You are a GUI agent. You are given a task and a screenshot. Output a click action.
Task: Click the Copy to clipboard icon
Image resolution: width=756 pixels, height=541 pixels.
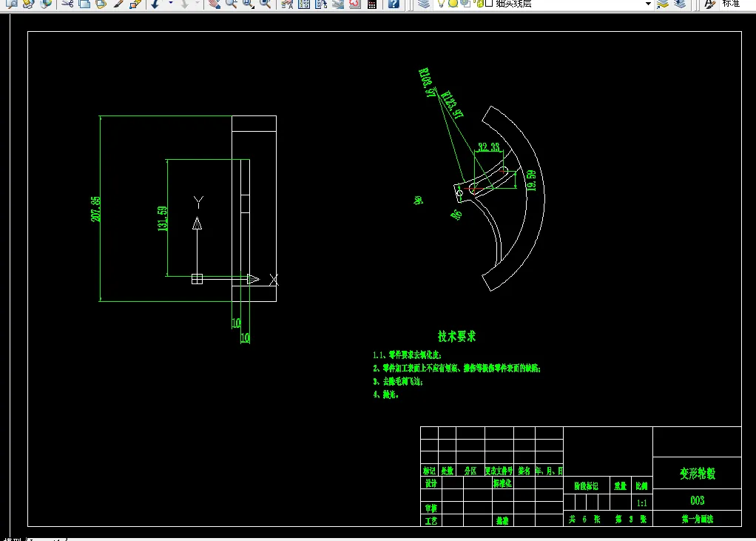(84, 4)
